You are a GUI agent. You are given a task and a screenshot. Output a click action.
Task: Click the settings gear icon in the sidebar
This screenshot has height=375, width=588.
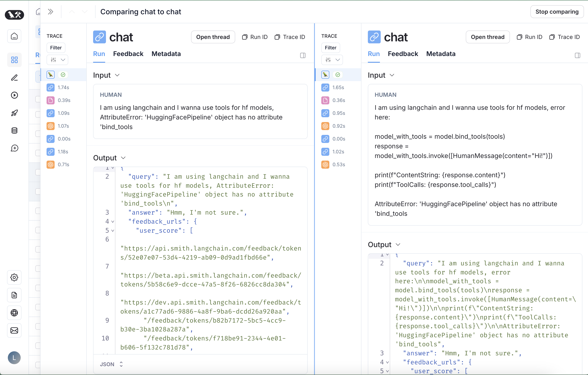tap(14, 277)
